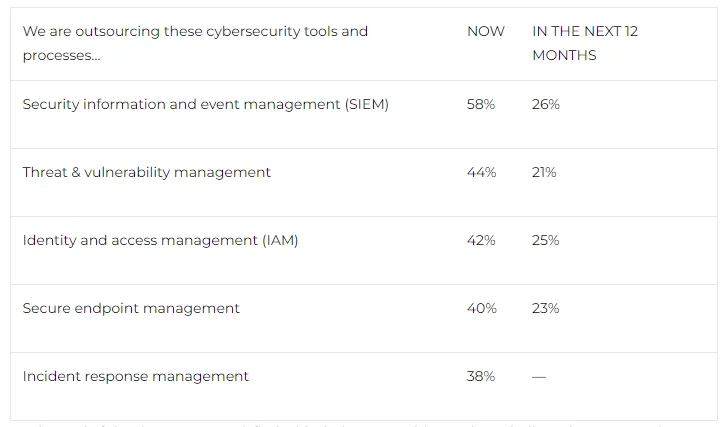Viewport: 725px width, 427px height.
Task: Click the dash in incident response row
Action: click(x=539, y=377)
